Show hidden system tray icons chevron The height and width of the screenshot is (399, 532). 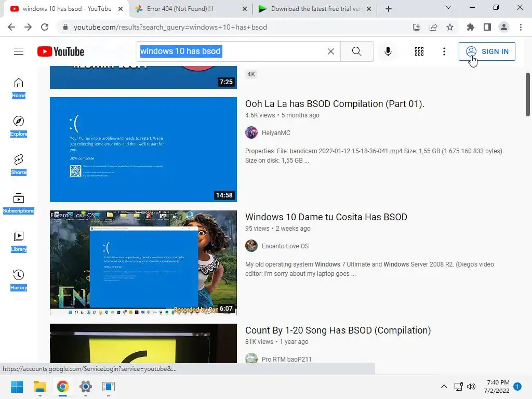[444, 387]
